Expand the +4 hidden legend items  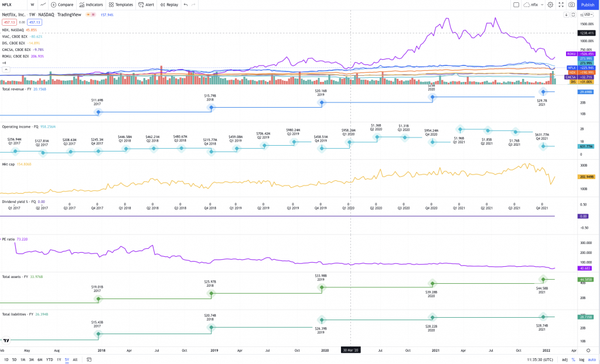[4, 63]
